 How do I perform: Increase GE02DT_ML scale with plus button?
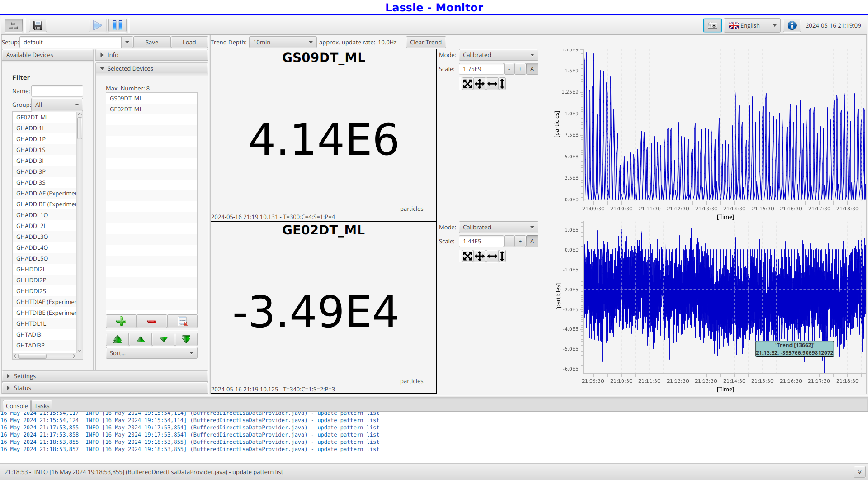[520, 241]
